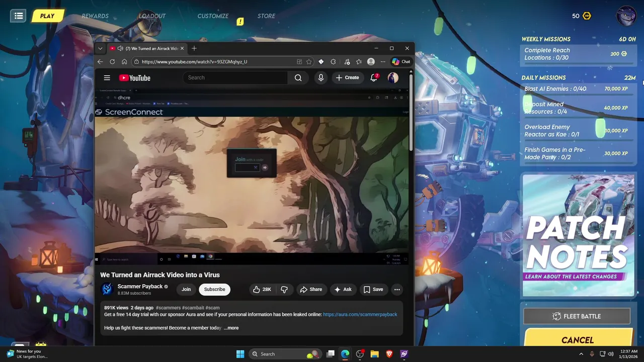Viewport: 644px width, 362px height.
Task: Click the channel Join button
Action: 186,289
